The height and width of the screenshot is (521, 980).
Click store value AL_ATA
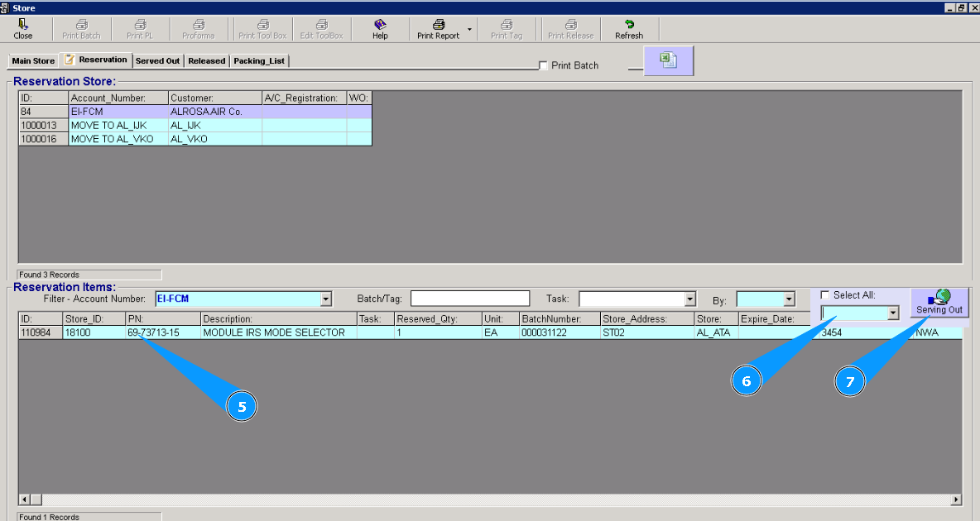[716, 332]
